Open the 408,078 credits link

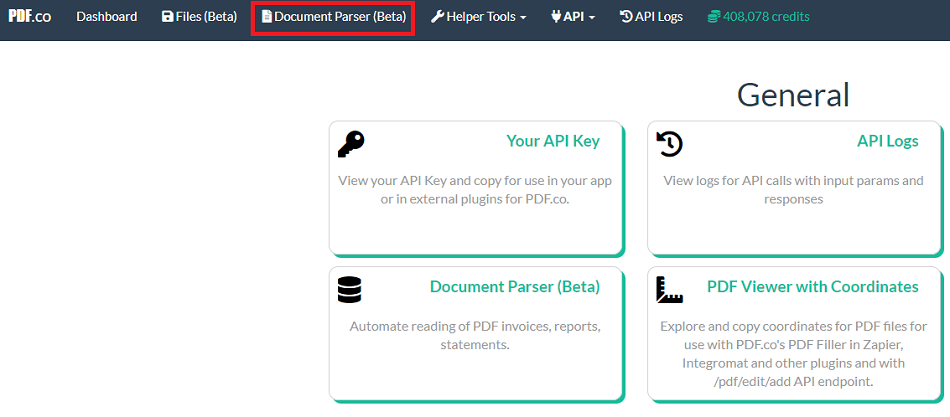pos(759,17)
